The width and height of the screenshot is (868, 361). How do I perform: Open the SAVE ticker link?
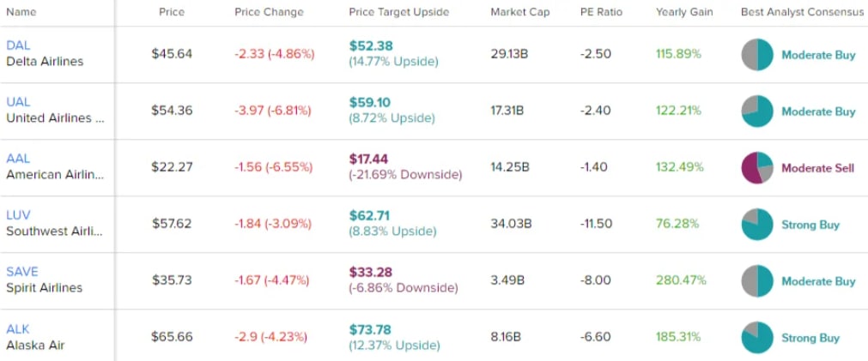coord(22,272)
